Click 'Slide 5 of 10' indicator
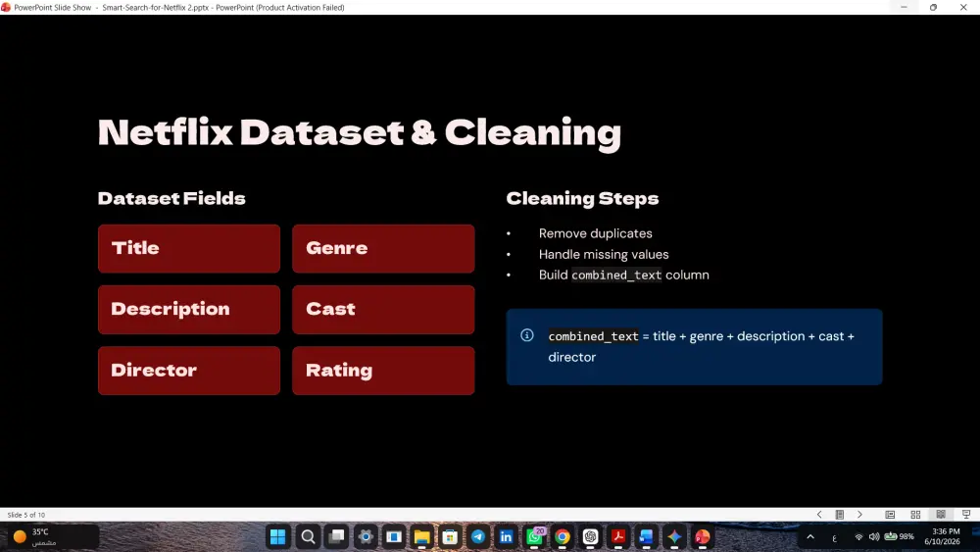The width and height of the screenshot is (980, 552). pyautogui.click(x=26, y=515)
